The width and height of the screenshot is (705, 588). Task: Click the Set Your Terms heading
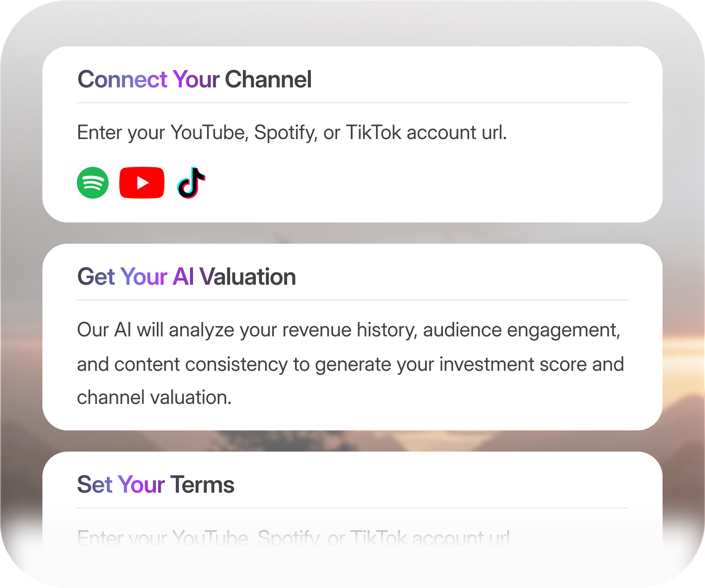pos(155,485)
